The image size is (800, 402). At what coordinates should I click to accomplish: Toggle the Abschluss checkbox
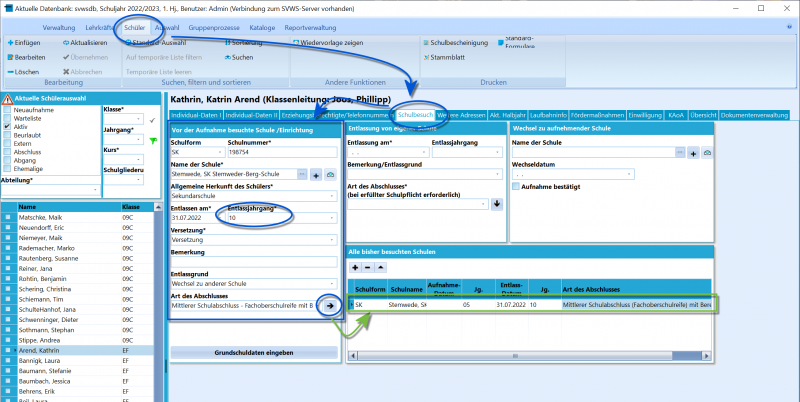coord(7,152)
